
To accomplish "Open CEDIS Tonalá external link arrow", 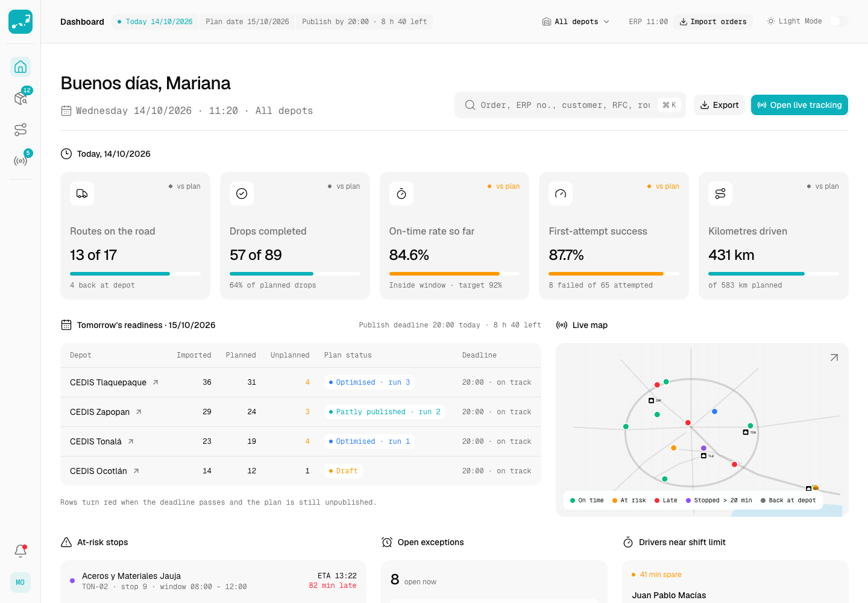I will (131, 441).
